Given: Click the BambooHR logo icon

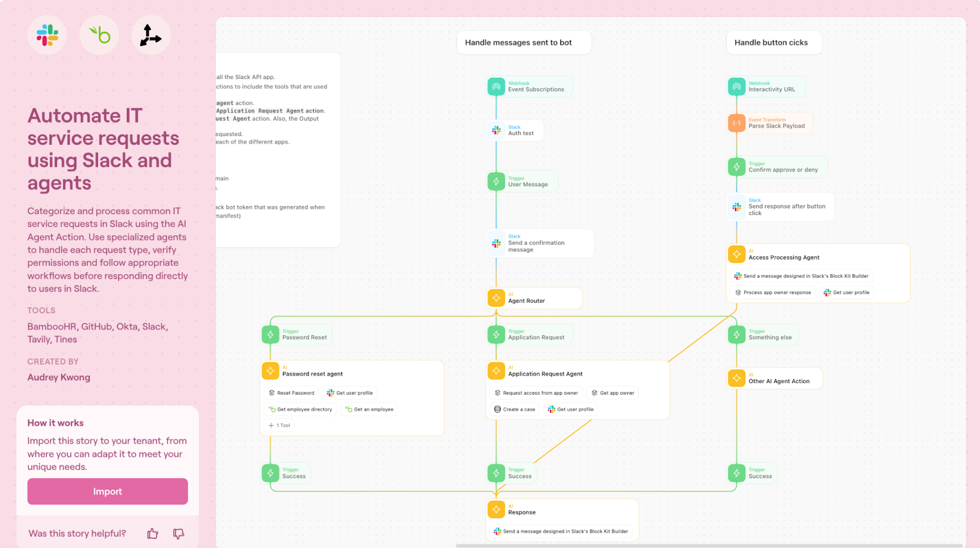Looking at the screenshot, I should (x=99, y=36).
